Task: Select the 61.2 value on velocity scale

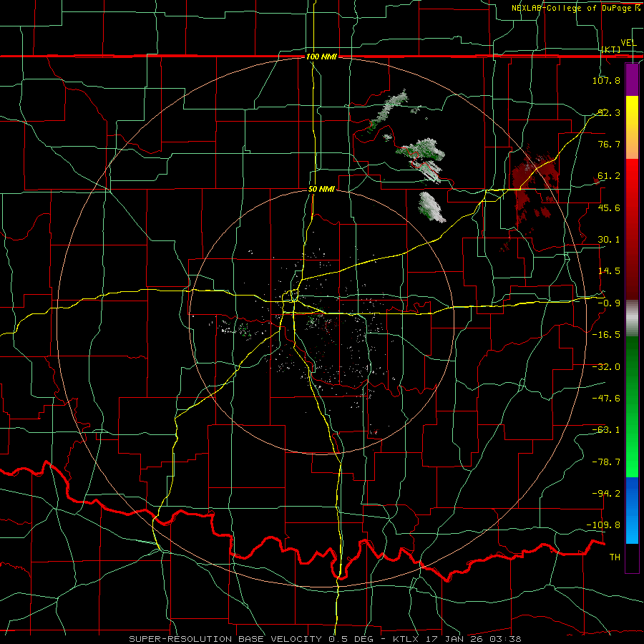Action: tap(609, 176)
